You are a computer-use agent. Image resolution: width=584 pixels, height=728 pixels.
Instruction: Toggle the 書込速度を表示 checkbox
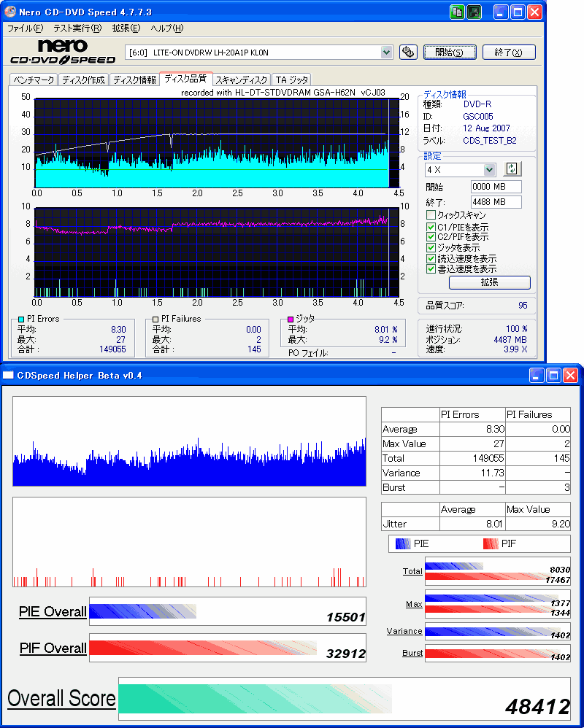(x=431, y=269)
